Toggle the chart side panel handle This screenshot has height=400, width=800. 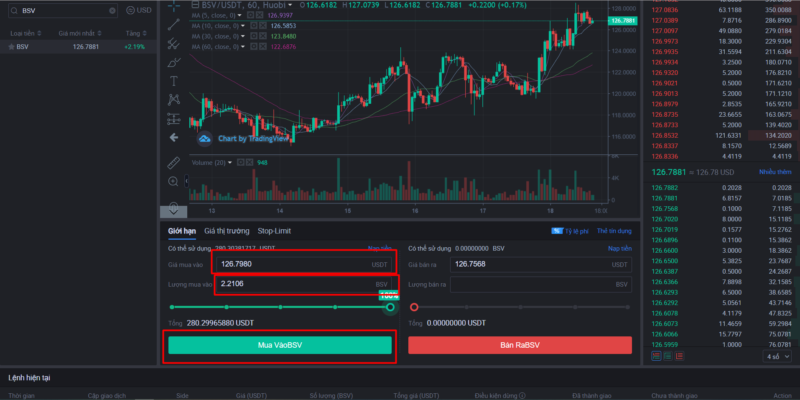(186, 181)
